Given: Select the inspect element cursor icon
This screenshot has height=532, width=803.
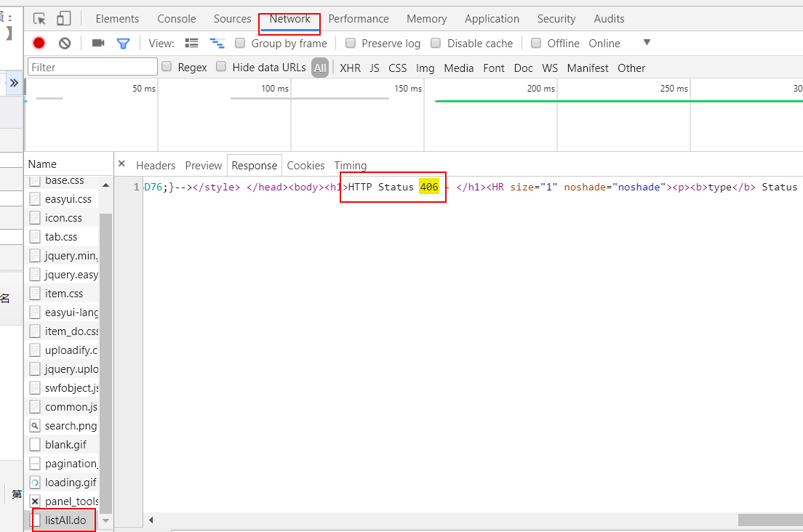Looking at the screenshot, I should (x=39, y=19).
